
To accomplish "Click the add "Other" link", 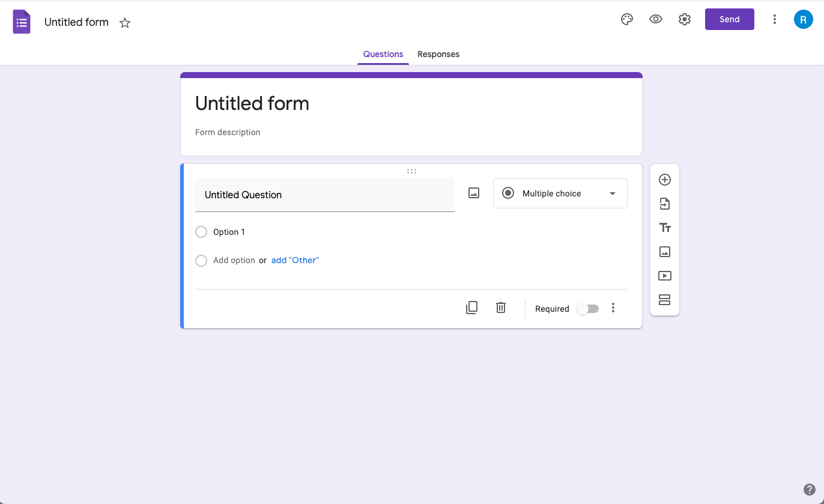I will (x=295, y=260).
